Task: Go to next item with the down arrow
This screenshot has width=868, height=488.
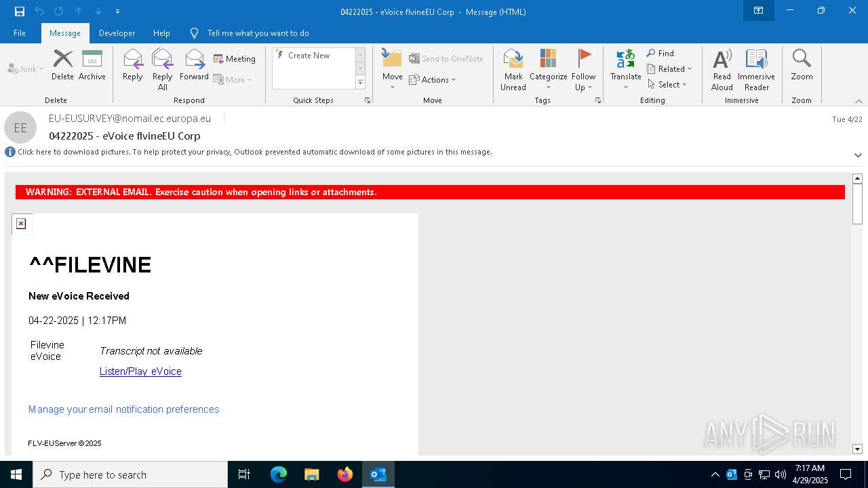Action: pos(98,11)
